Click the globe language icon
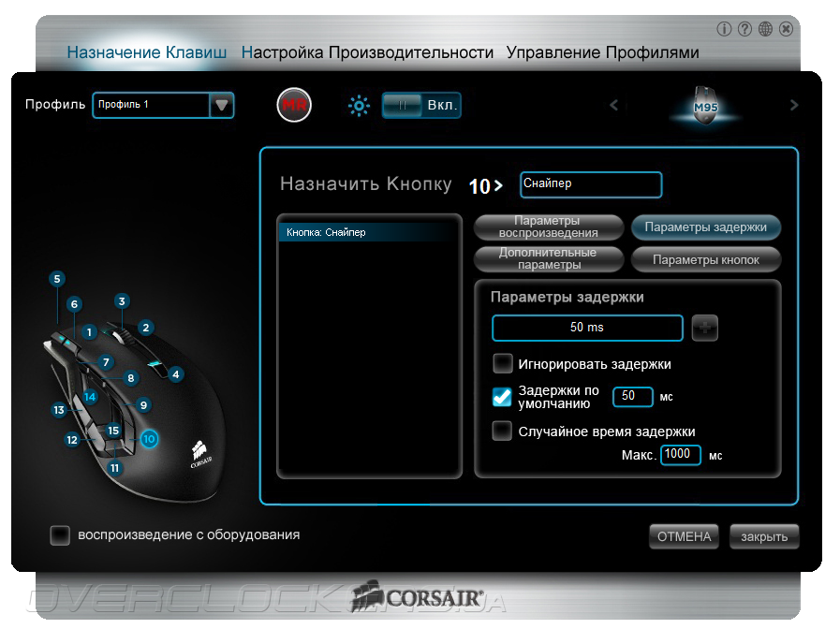 (x=765, y=29)
